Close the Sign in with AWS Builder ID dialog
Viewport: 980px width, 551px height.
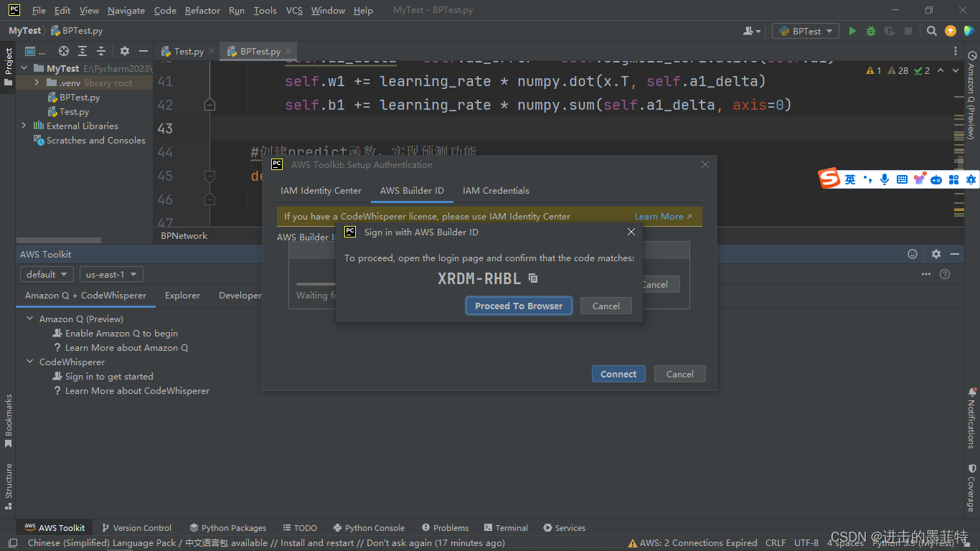[631, 232]
